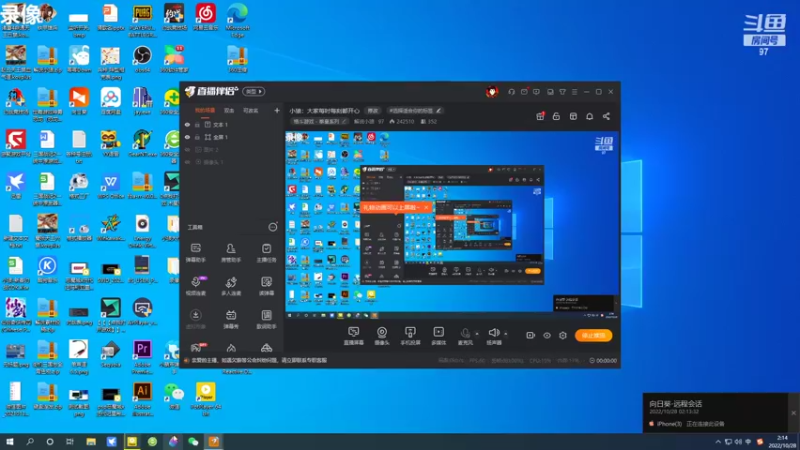The height and width of the screenshot is (450, 800).
Task: Add the live screen capture source
Action: click(x=354, y=336)
